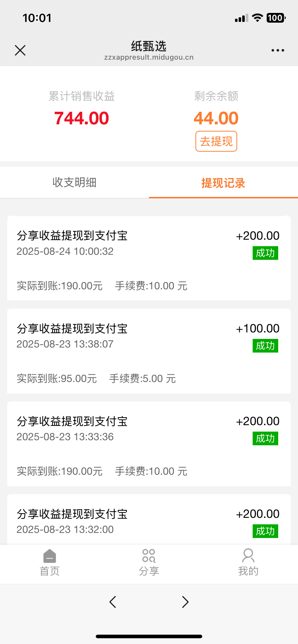Tap the 首页 home icon
This screenshot has width=298, height=644.
click(x=50, y=556)
